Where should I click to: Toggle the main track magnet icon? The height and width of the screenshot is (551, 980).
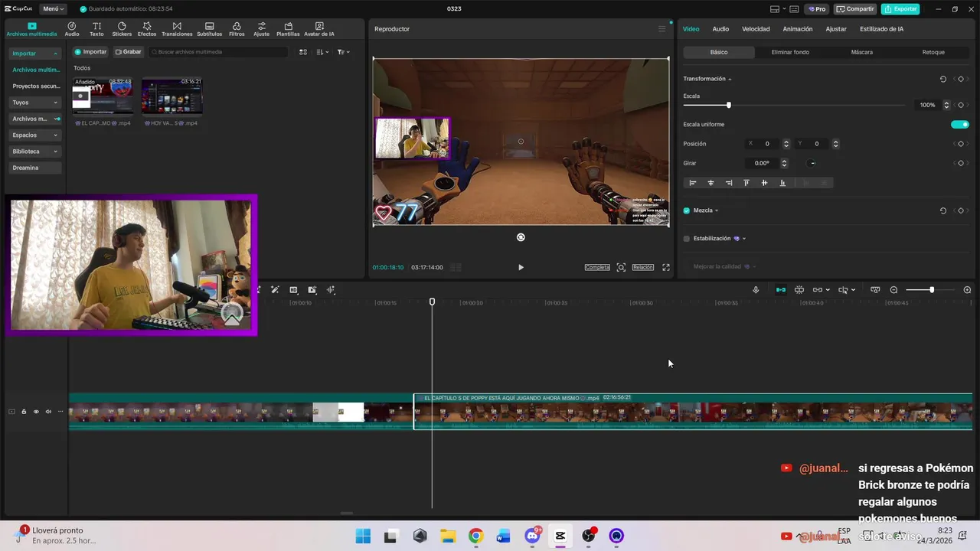(780, 290)
